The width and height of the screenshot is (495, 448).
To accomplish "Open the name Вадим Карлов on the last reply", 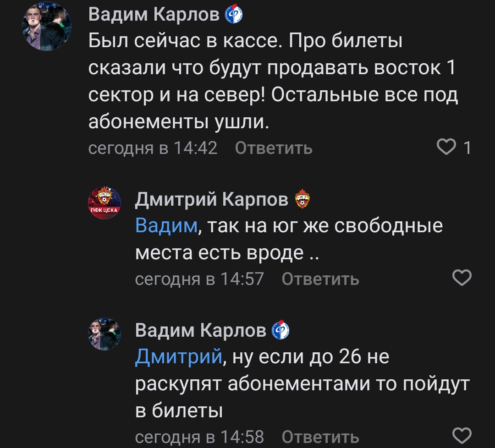I will click(x=201, y=330).
